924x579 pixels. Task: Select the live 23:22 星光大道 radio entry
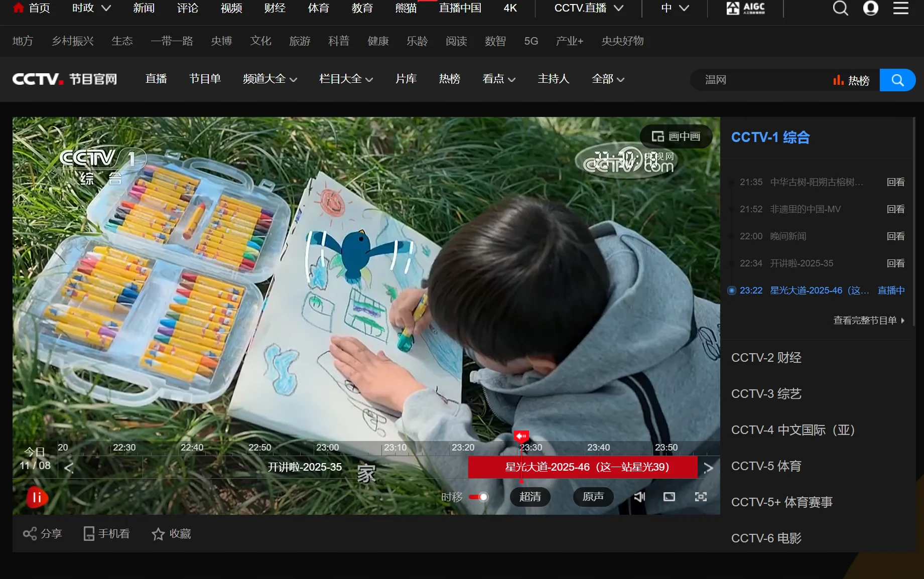click(x=732, y=291)
